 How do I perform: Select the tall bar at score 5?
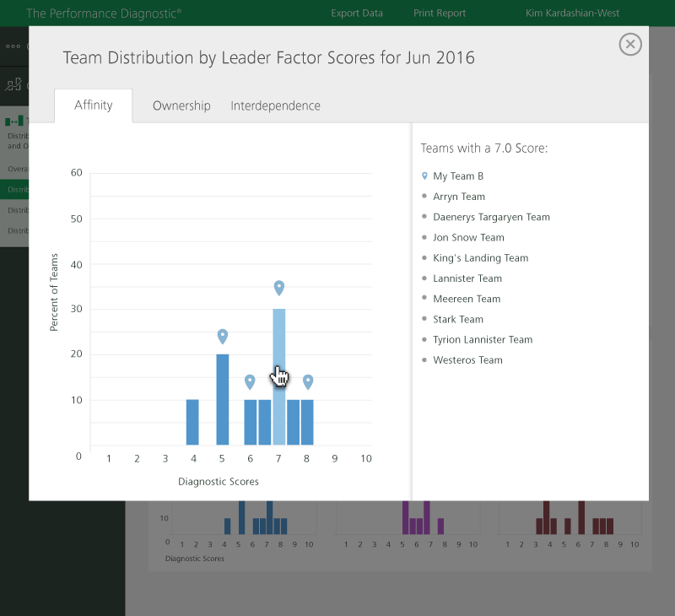click(x=223, y=399)
